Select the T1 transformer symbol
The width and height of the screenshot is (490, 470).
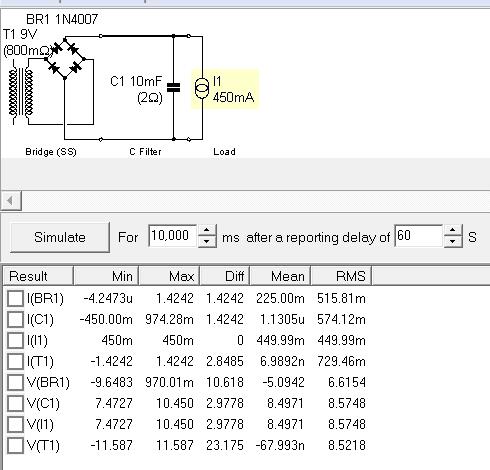coord(21,92)
